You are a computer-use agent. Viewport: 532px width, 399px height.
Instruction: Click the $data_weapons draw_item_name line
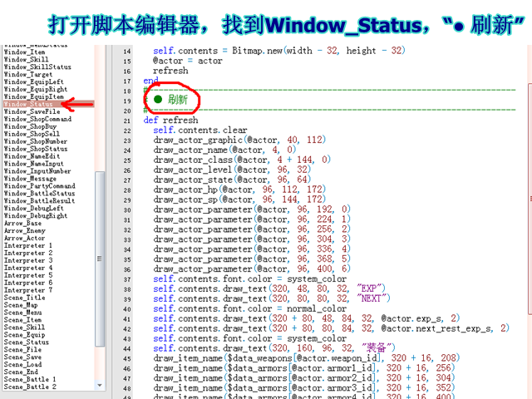point(307,358)
